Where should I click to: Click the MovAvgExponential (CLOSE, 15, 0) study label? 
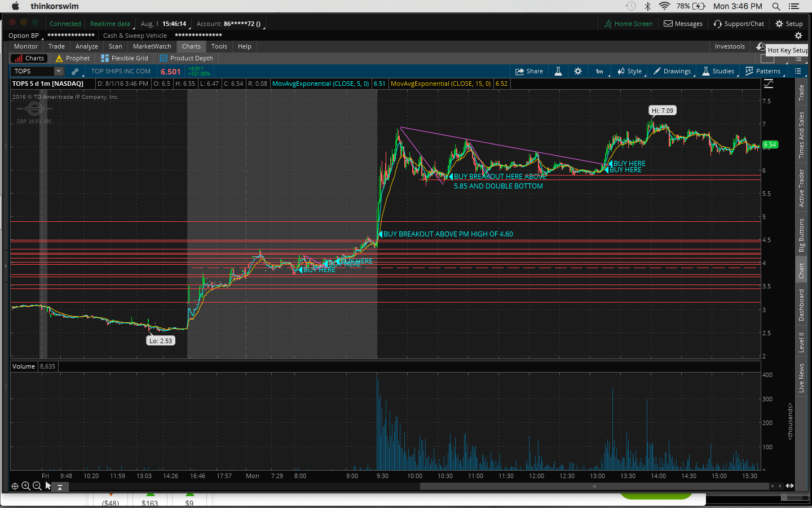tap(441, 84)
